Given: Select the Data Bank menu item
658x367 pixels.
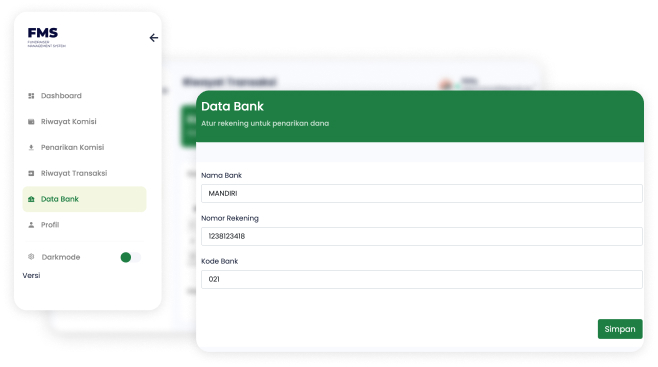Looking at the screenshot, I should tap(84, 199).
